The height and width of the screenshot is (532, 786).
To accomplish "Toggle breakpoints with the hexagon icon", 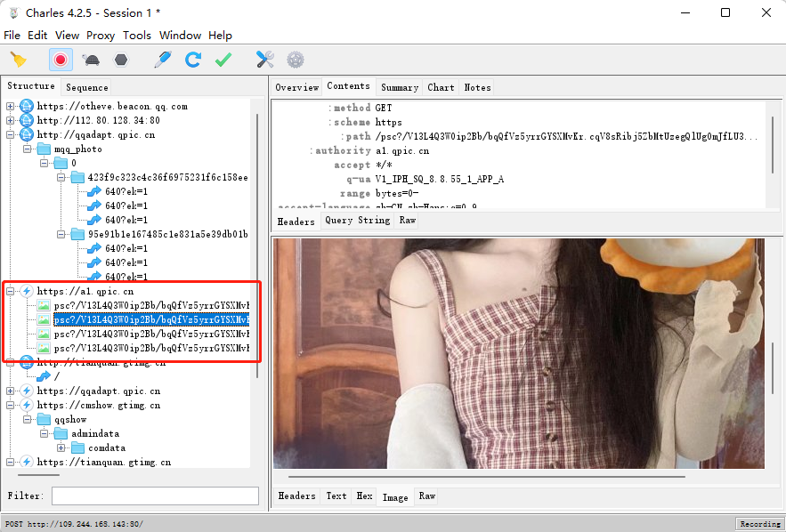I will pos(120,60).
